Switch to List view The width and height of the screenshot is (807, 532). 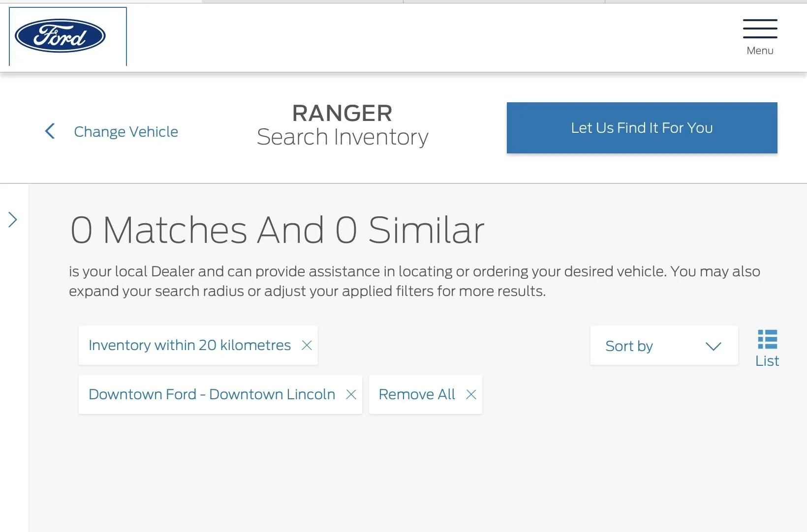(767, 349)
